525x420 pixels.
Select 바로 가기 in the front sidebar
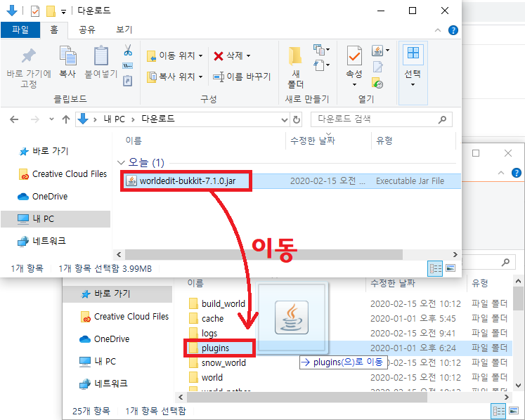[50, 151]
